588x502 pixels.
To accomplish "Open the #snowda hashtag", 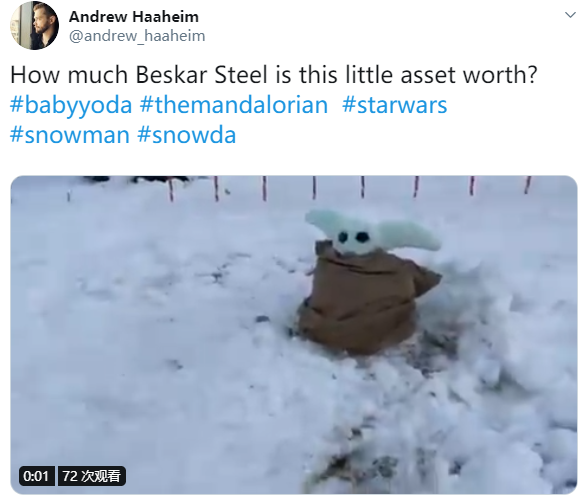I will [x=187, y=135].
